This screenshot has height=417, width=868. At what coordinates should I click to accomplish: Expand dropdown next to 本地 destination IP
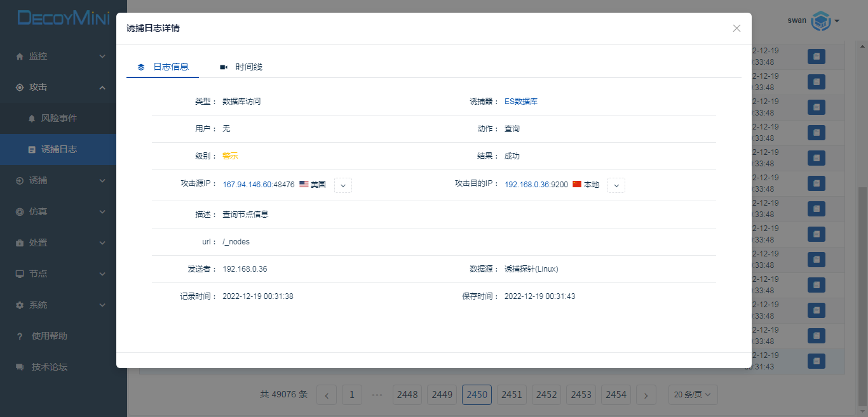[x=616, y=185]
